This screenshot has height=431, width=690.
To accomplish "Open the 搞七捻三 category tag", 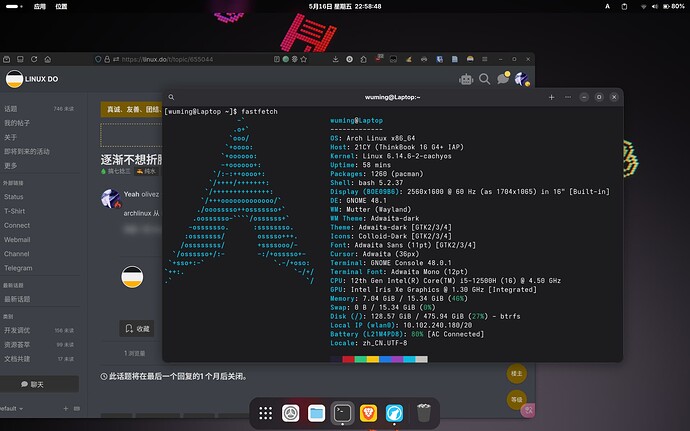I will pos(116,171).
